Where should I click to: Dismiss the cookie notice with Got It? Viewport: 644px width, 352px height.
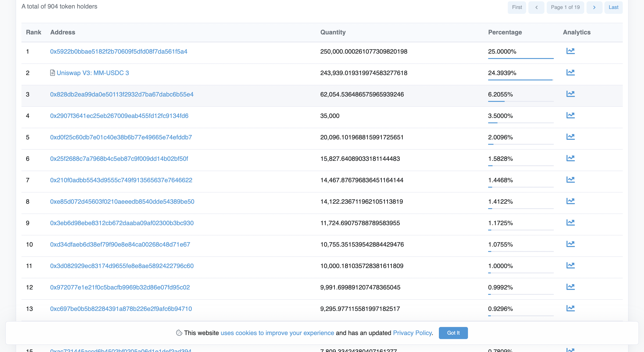click(453, 333)
